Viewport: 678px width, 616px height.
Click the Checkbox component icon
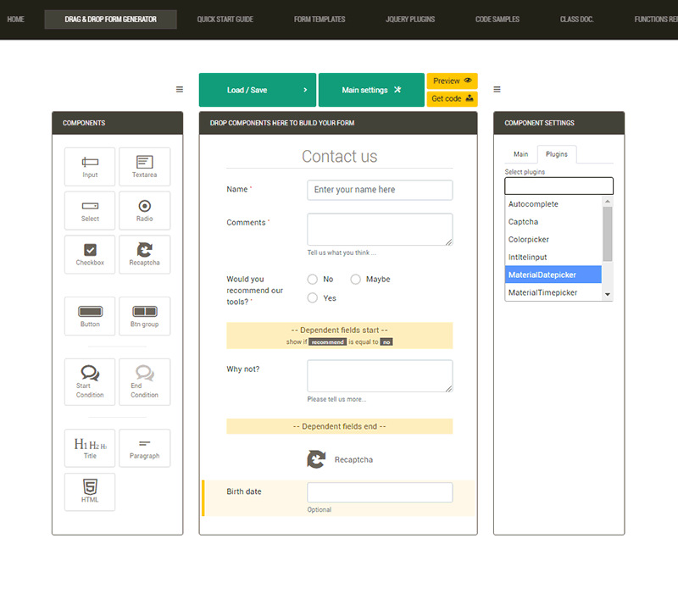pyautogui.click(x=90, y=254)
